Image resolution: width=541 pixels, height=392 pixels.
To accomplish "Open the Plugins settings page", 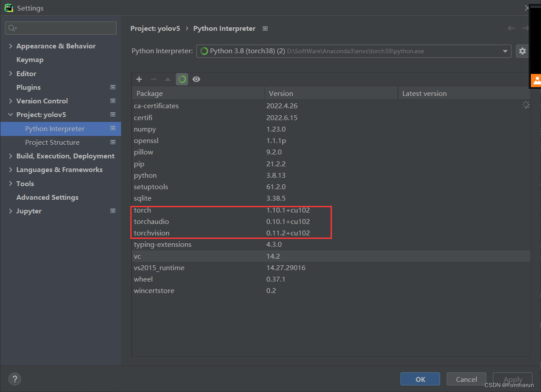I will click(x=28, y=87).
